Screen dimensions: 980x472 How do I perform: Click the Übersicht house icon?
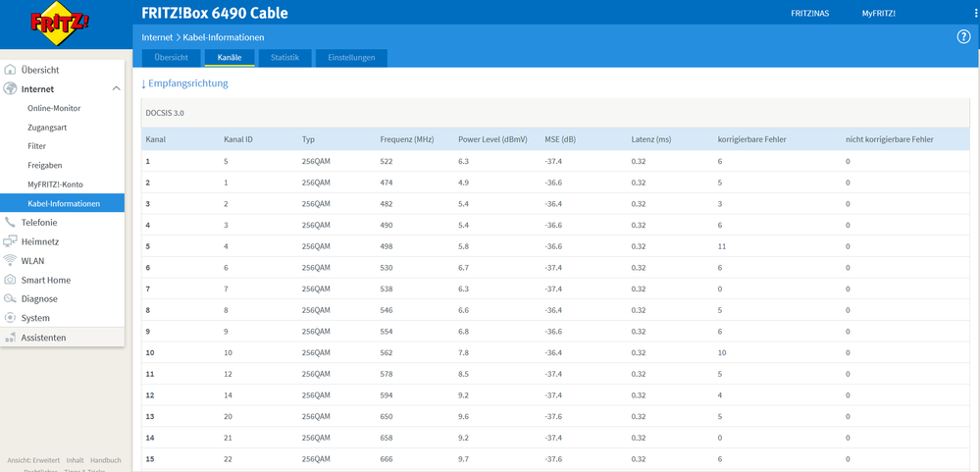click(10, 70)
